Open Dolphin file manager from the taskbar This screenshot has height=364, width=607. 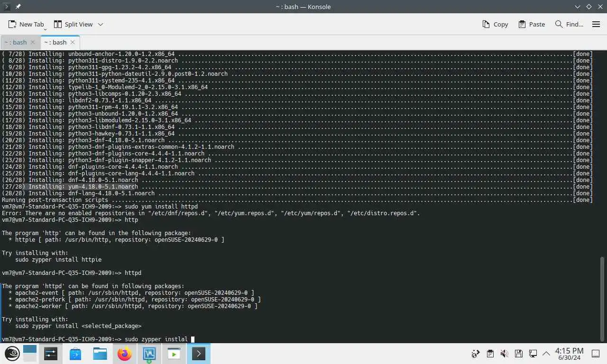coord(100,354)
